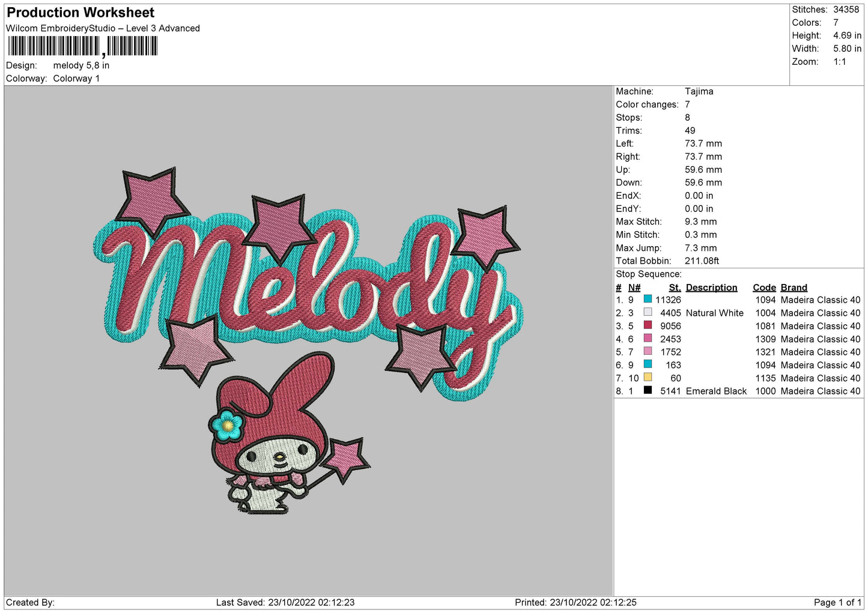This screenshot has height=613, width=868.
Task: Click the Stop Sequence heading
Action: click(x=649, y=274)
